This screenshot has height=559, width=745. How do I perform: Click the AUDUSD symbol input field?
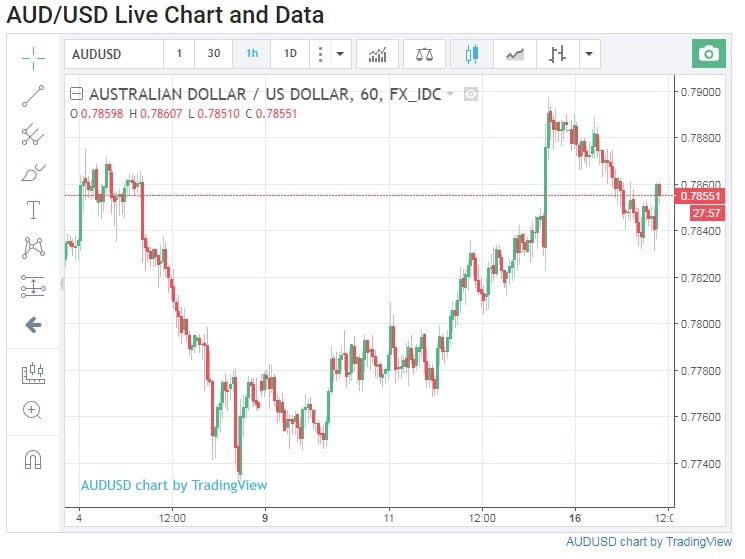pos(113,54)
